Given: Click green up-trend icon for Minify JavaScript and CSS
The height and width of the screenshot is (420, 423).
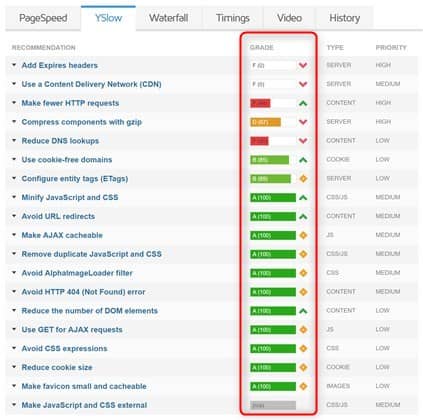Looking at the screenshot, I should tap(303, 198).
